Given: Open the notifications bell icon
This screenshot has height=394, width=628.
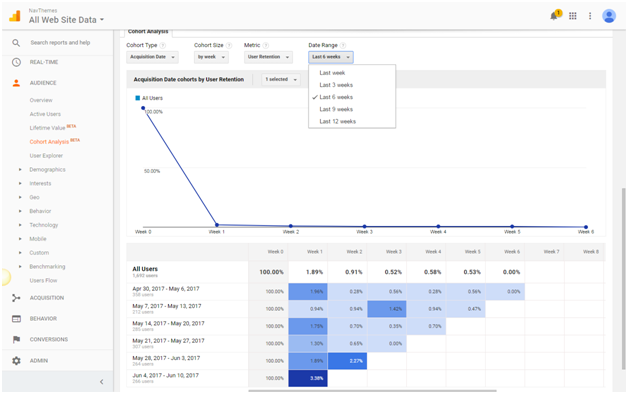Looking at the screenshot, I should click(x=555, y=16).
